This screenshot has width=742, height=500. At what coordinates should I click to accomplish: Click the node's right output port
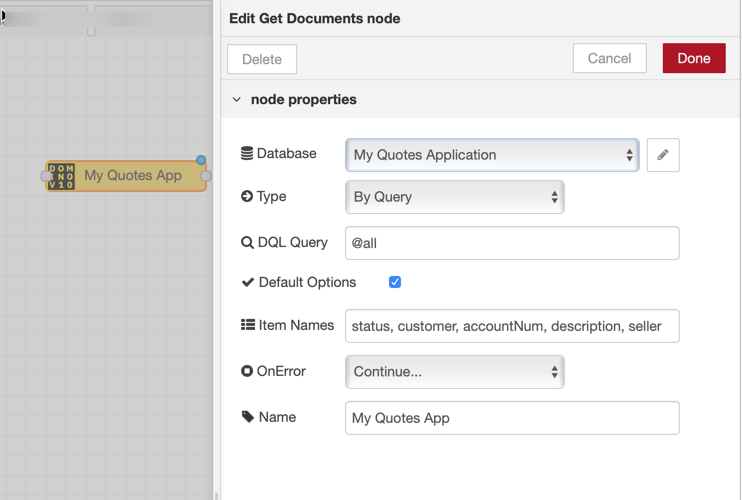click(206, 176)
